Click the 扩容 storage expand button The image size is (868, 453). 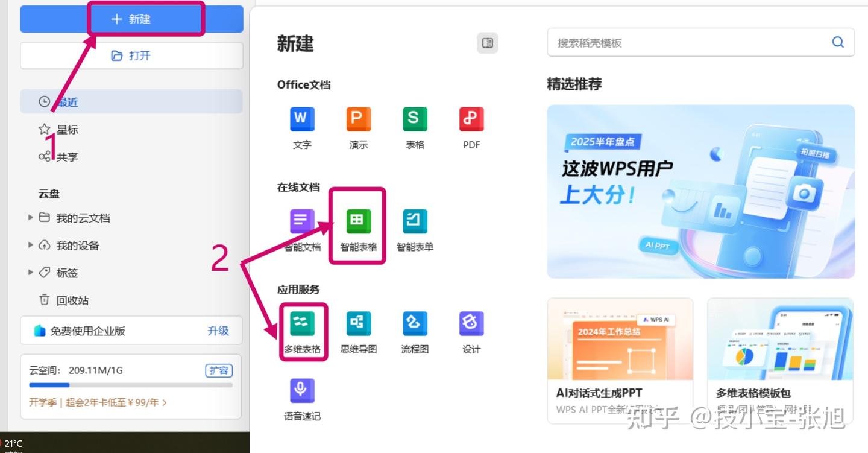pyautogui.click(x=219, y=370)
